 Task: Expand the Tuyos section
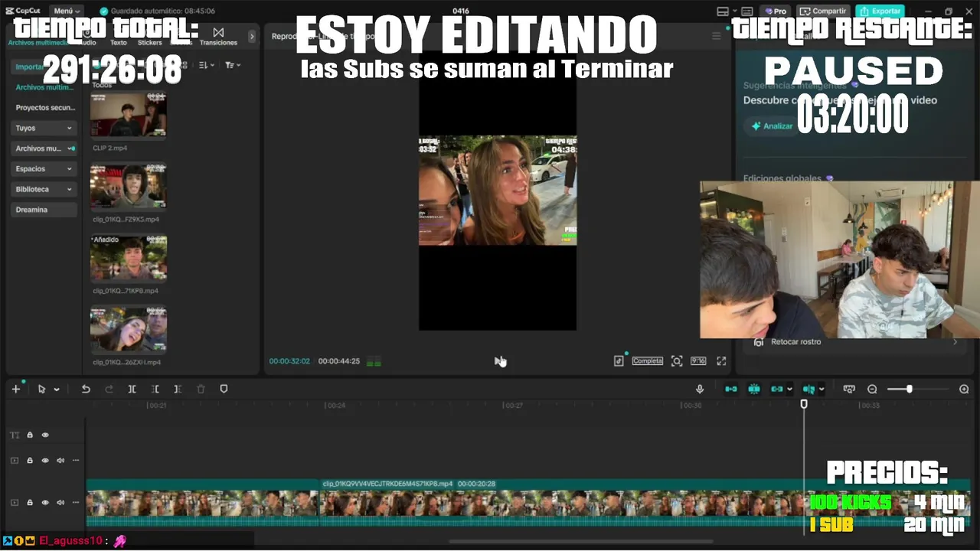coord(44,128)
